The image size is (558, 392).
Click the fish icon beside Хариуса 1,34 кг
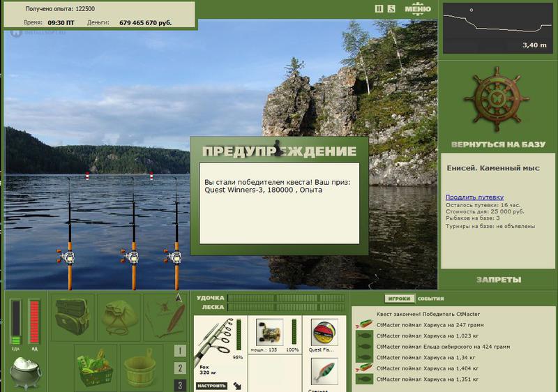click(364, 358)
